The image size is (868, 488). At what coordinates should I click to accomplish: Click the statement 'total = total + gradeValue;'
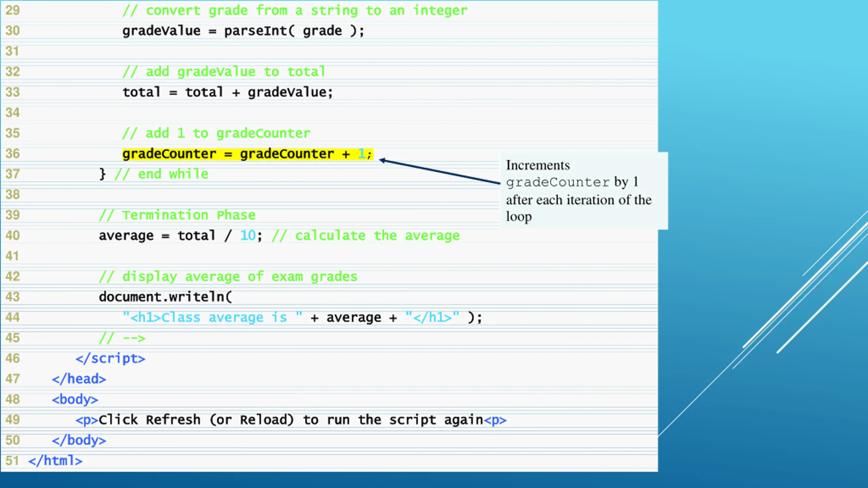click(x=228, y=93)
